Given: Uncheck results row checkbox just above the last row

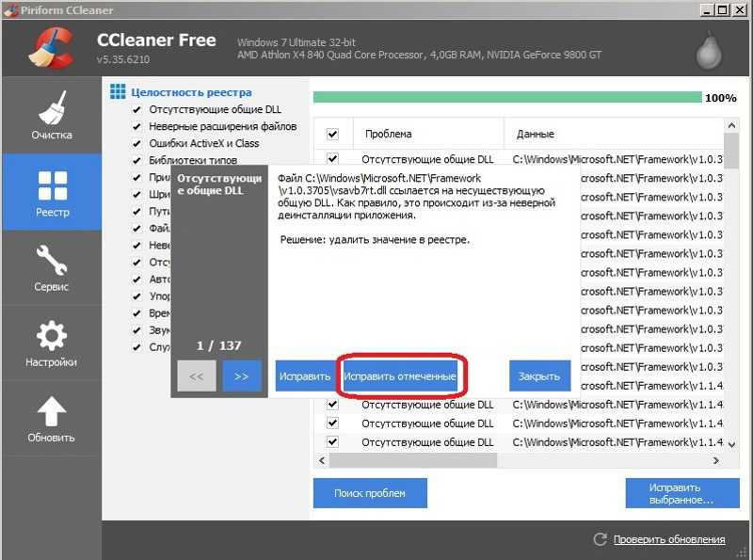Looking at the screenshot, I should tap(332, 423).
